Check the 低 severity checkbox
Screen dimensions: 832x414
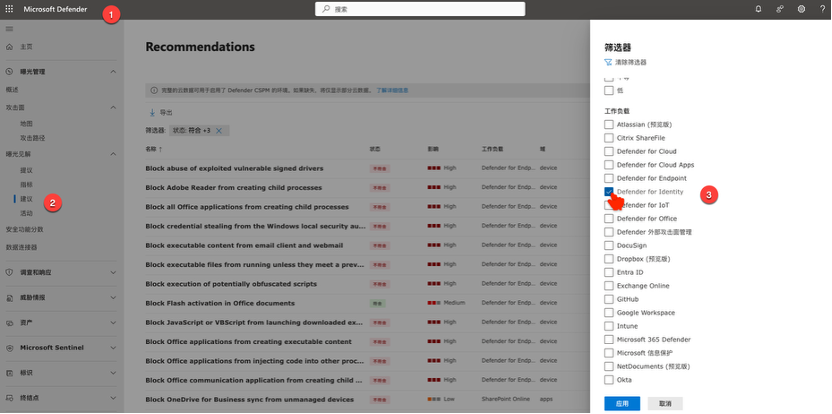(609, 91)
